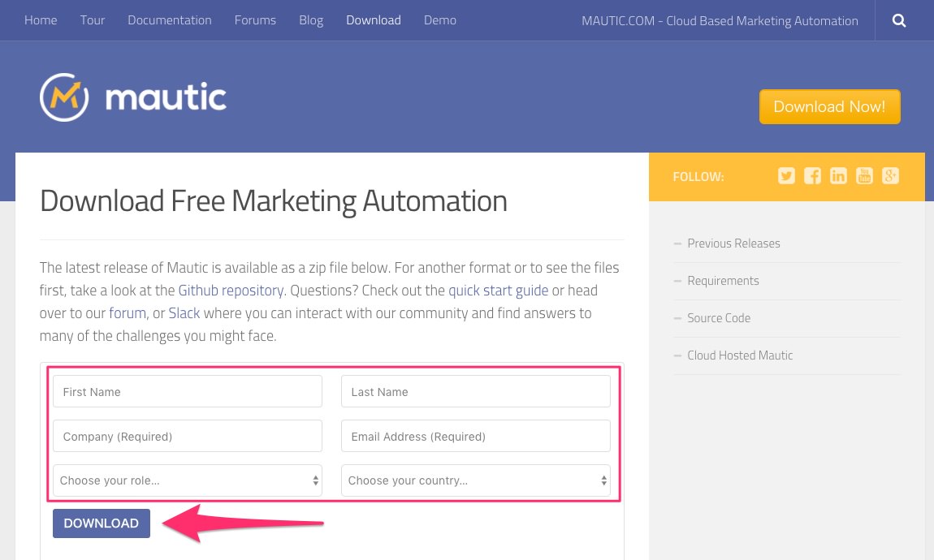Open Documentation in the top navigation
The height and width of the screenshot is (560, 934).
click(x=169, y=20)
